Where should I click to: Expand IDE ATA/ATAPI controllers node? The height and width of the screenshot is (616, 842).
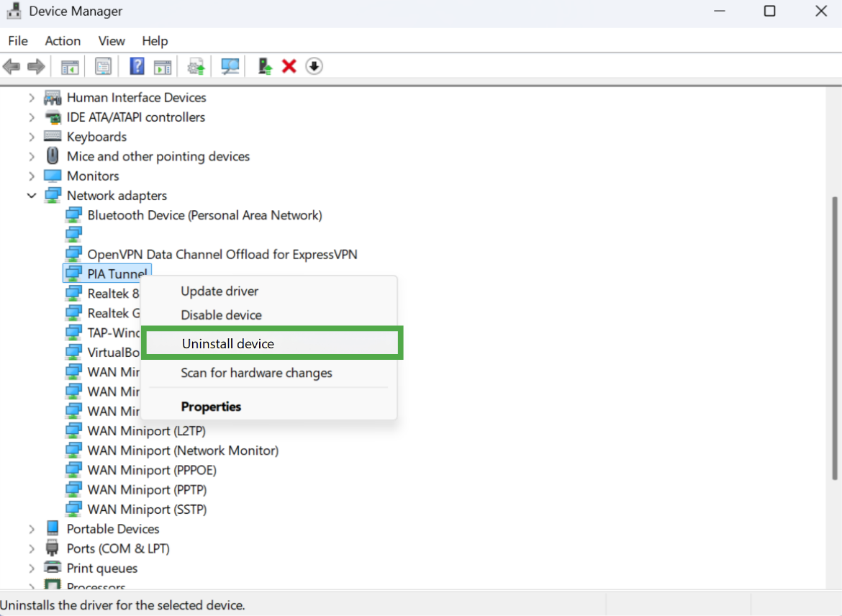coord(32,117)
